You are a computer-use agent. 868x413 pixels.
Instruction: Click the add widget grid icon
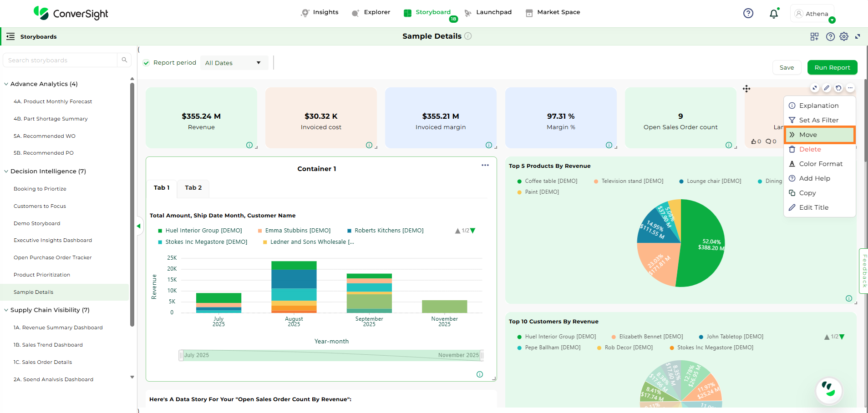tap(814, 36)
